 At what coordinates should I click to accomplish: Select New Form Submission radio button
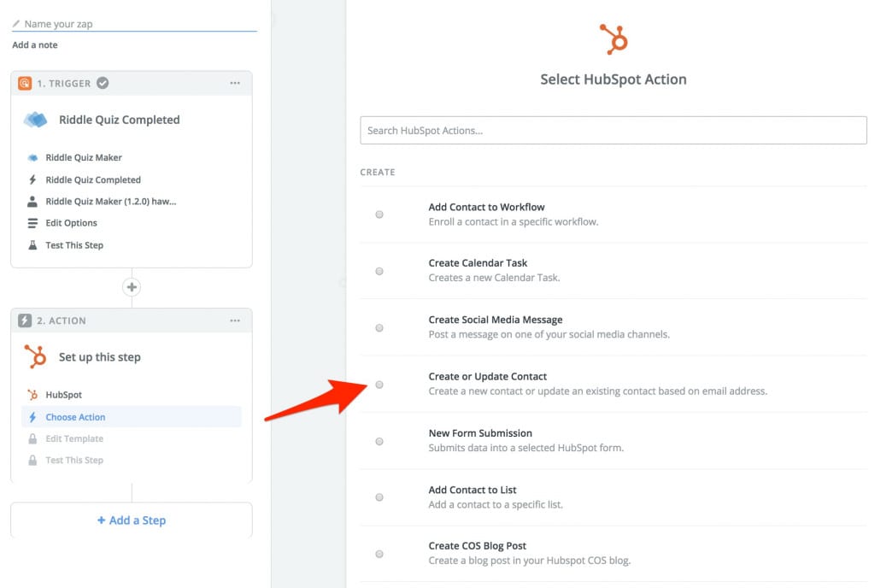coord(379,441)
